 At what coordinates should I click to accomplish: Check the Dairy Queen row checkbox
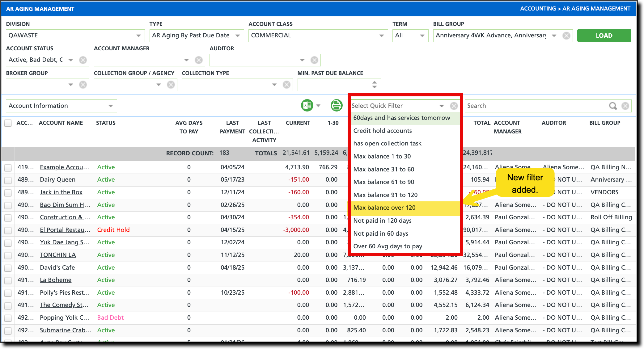click(8, 180)
